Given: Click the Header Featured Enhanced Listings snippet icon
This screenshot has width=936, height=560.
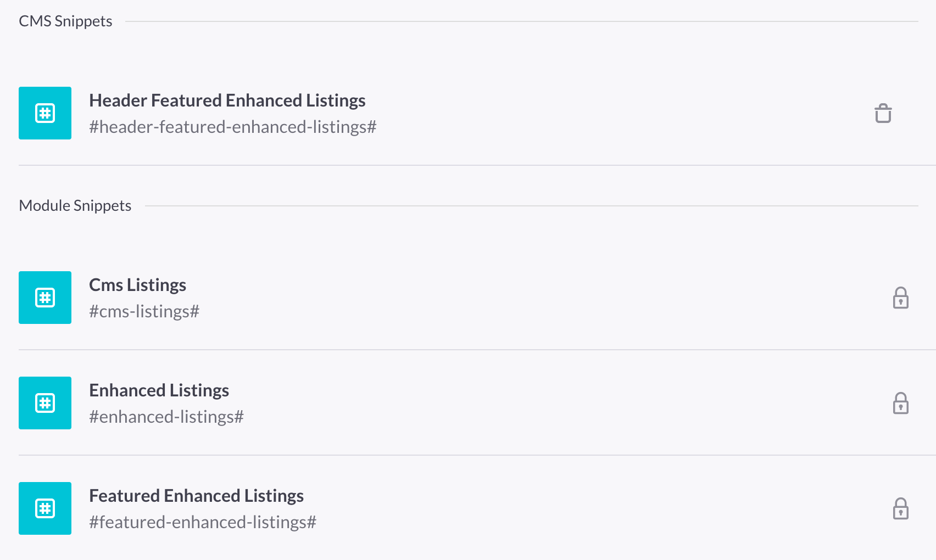Looking at the screenshot, I should coord(45,113).
